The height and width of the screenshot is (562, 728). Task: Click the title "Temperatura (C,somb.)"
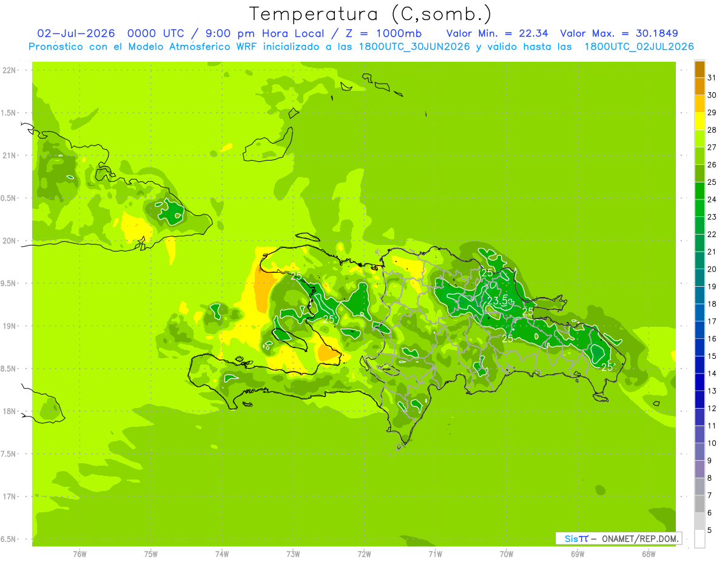(x=371, y=14)
